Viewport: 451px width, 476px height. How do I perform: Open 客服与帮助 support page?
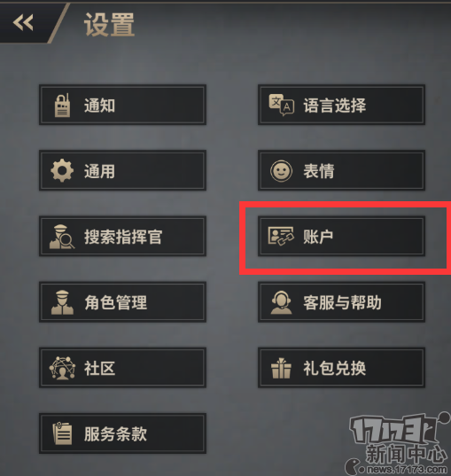pyautogui.click(x=341, y=302)
